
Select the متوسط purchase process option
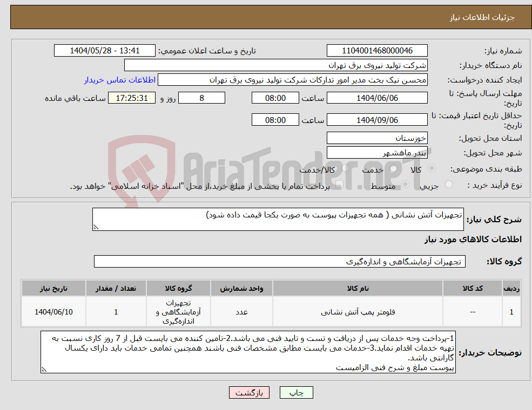[x=405, y=184]
